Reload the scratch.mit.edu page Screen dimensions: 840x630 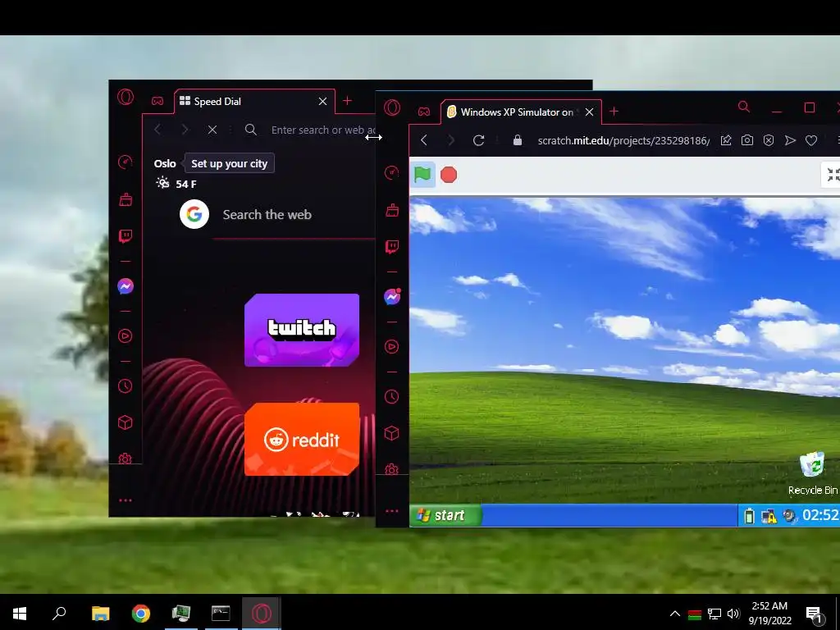(x=478, y=140)
